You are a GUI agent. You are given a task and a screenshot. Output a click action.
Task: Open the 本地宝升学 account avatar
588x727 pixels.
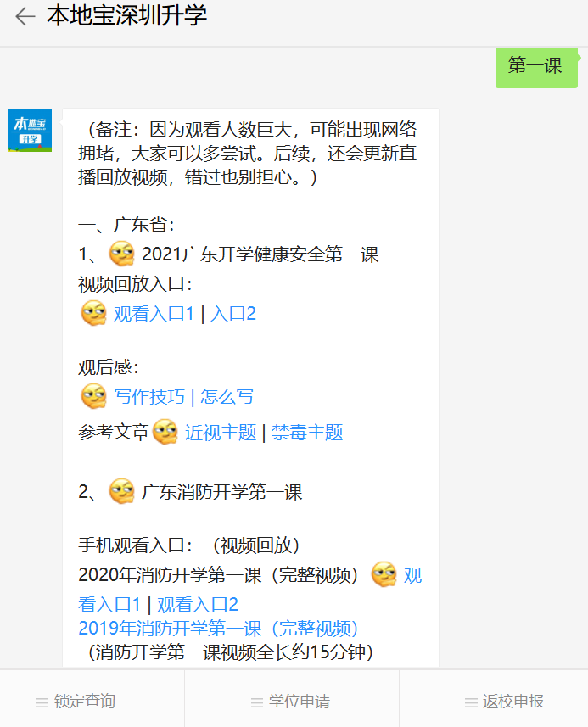[x=31, y=131]
